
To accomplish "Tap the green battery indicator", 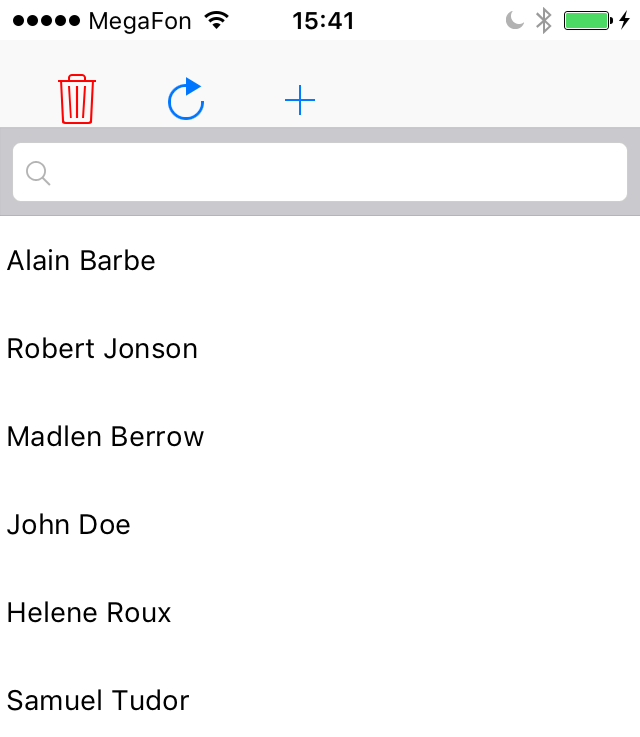I will point(588,21).
